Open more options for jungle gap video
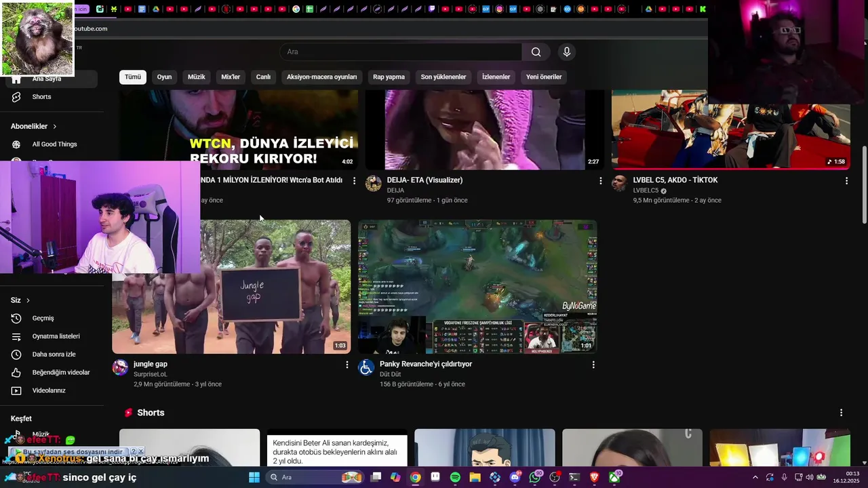Viewport: 868px width, 488px height. pyautogui.click(x=347, y=365)
